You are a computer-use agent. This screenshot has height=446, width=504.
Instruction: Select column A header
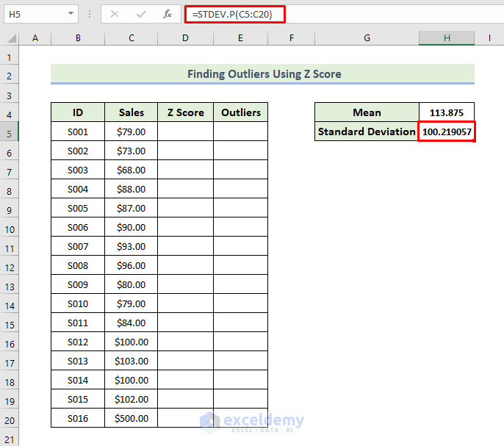(x=35, y=38)
